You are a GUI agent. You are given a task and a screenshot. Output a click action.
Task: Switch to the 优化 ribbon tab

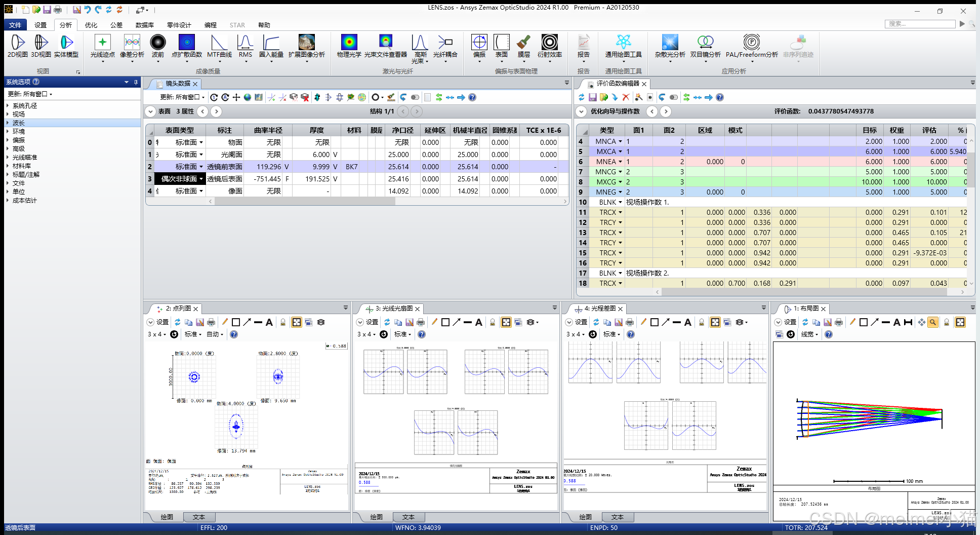click(91, 25)
